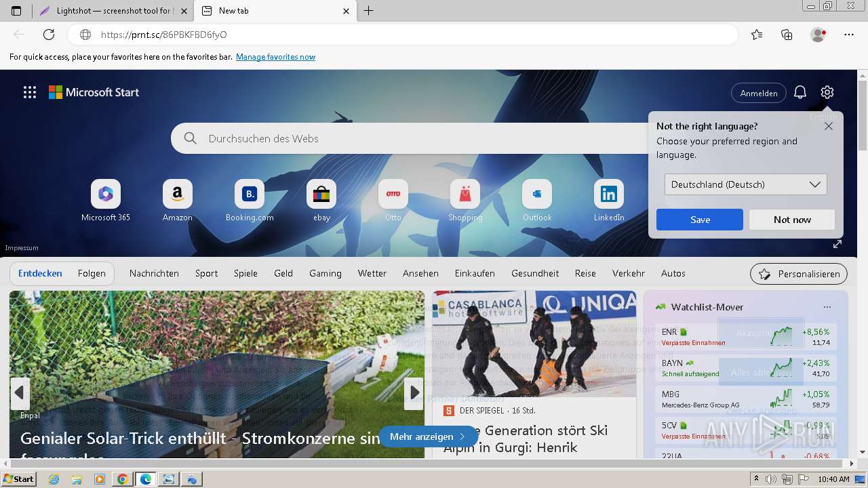
Task: Switch to the Folgen tab
Action: 92,273
